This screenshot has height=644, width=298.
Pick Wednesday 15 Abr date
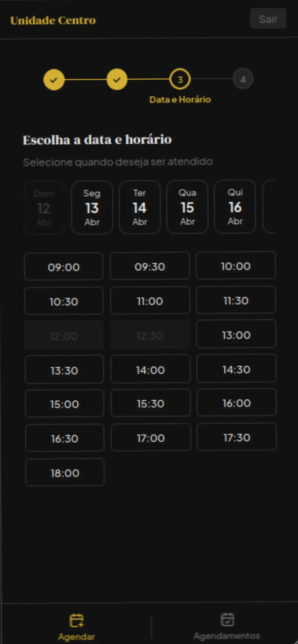[x=187, y=207]
